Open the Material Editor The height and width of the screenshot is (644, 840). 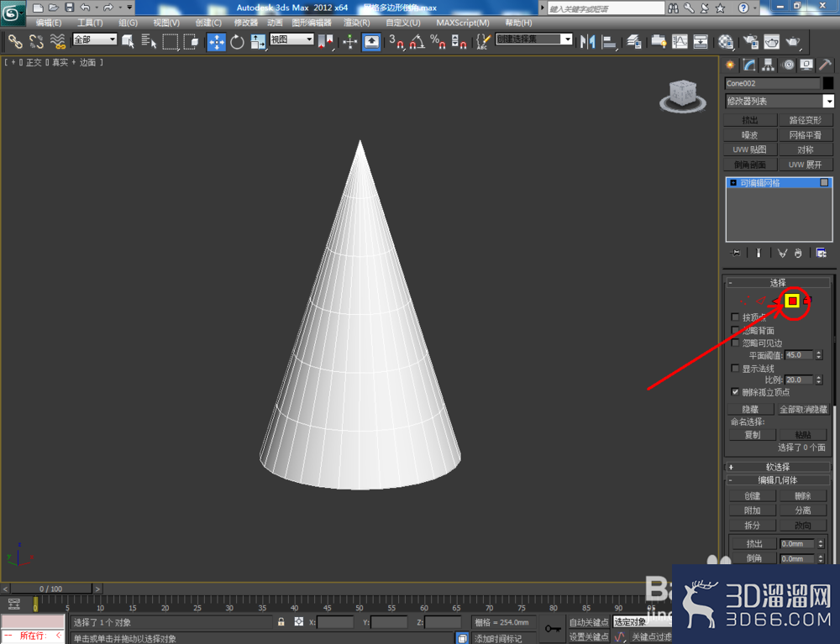tap(726, 42)
